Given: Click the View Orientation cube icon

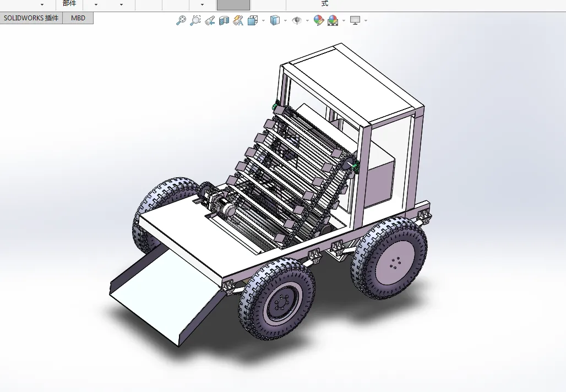Looking at the screenshot, I should click(x=253, y=20).
